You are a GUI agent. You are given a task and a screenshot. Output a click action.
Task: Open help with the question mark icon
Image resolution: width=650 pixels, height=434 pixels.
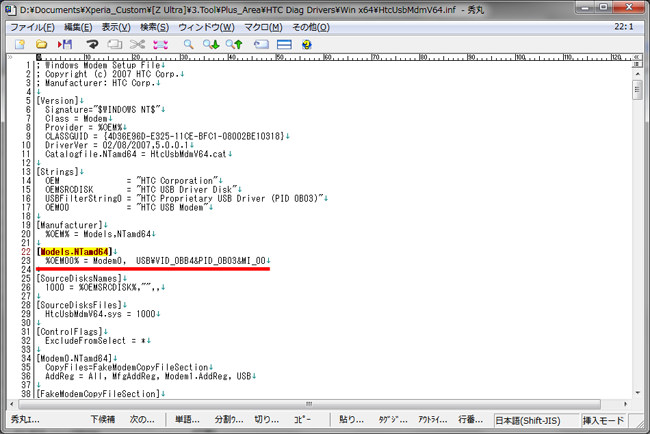click(307, 44)
